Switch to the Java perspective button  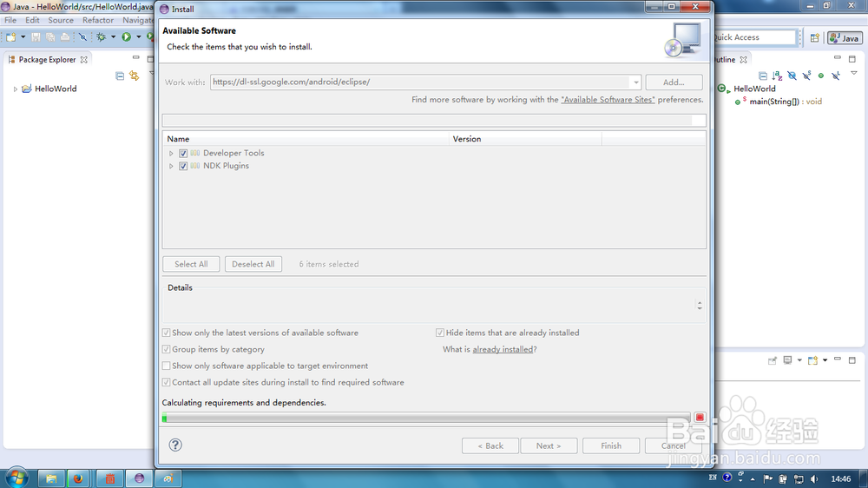point(845,38)
